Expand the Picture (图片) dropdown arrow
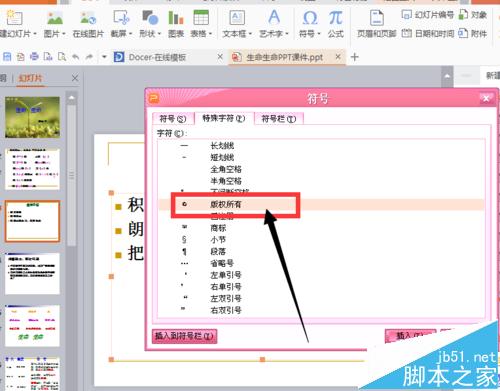Image resolution: width=500 pixels, height=391 pixels. click(x=63, y=34)
